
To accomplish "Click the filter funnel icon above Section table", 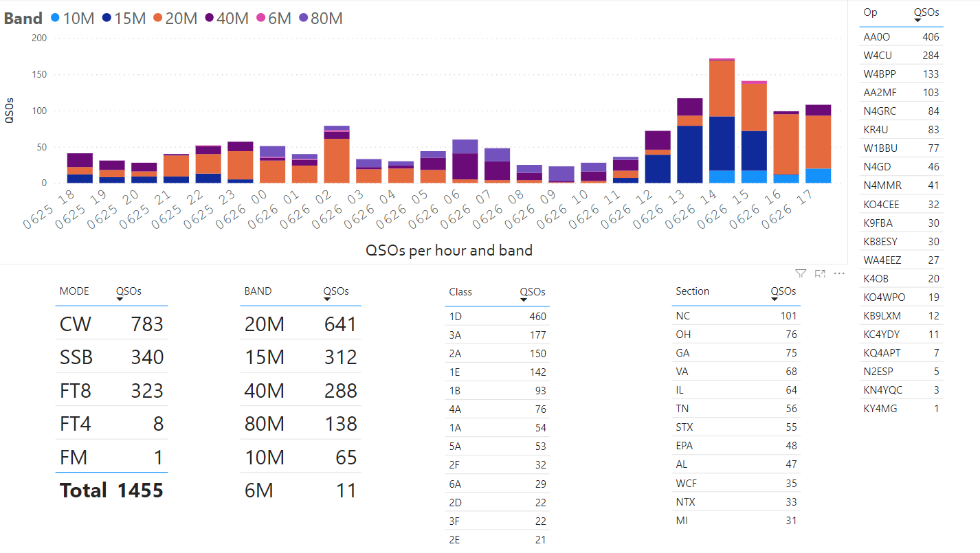I will tap(801, 273).
